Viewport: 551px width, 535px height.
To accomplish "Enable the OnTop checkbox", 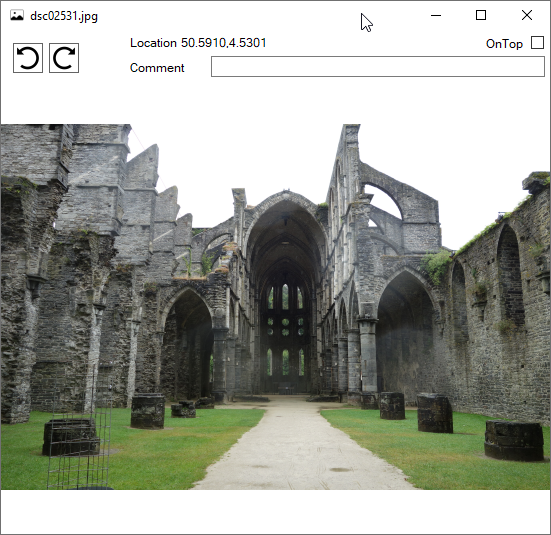I will (x=537, y=43).
